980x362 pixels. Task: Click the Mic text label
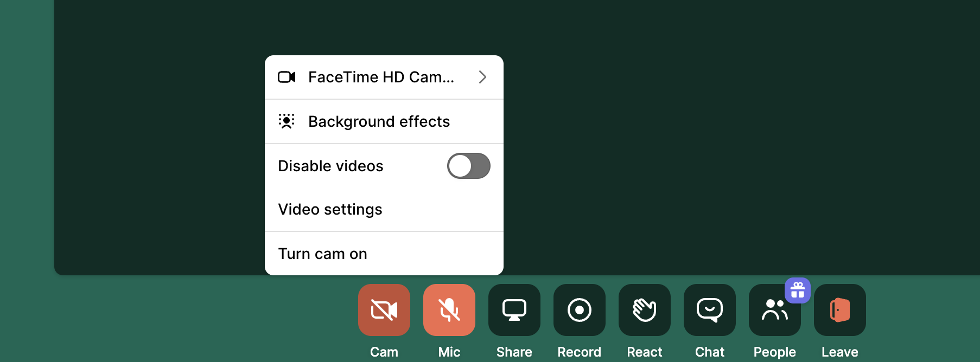tap(449, 352)
